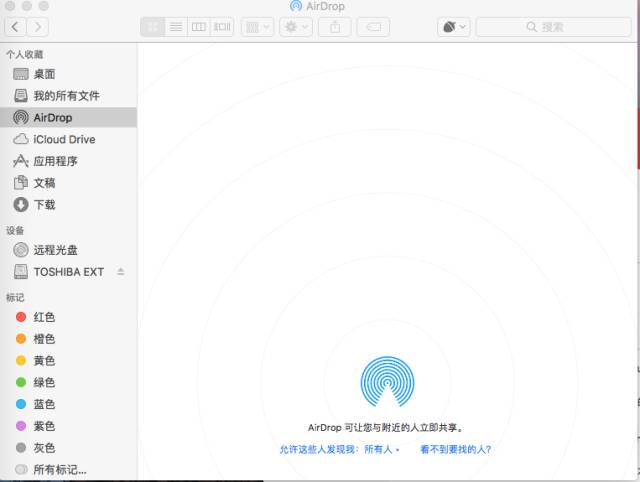Open 下载 (Downloads) folder
The width and height of the screenshot is (640, 482).
pyautogui.click(x=44, y=205)
